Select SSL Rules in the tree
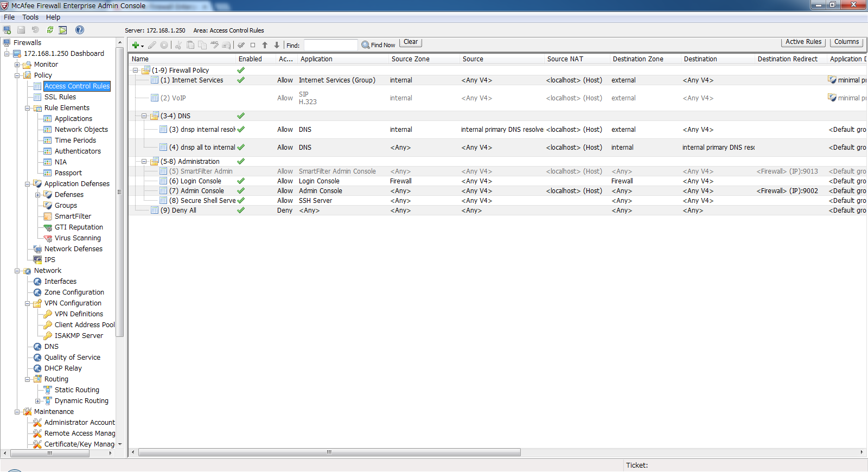Viewport: 868px width, 472px height. 60,97
